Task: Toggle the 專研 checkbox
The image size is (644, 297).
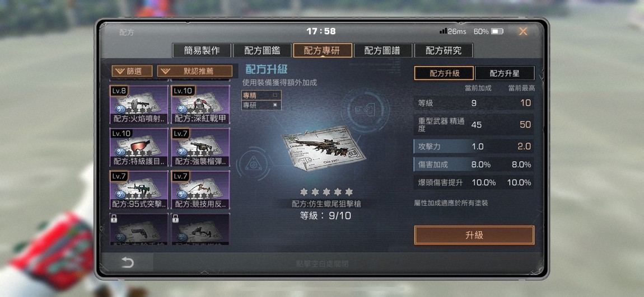Action: tap(275, 105)
